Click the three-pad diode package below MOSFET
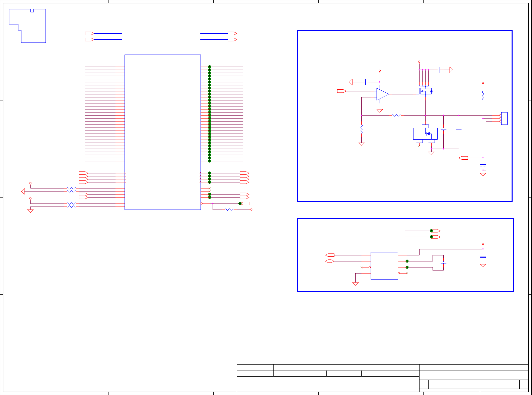Viewport: 532px width, 395px height. pyautogui.click(x=425, y=134)
